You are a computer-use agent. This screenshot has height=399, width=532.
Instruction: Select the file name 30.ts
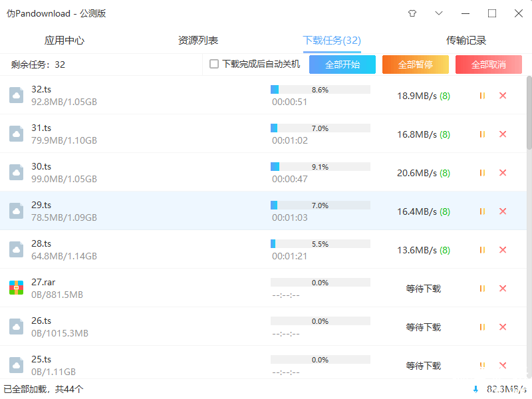point(41,167)
